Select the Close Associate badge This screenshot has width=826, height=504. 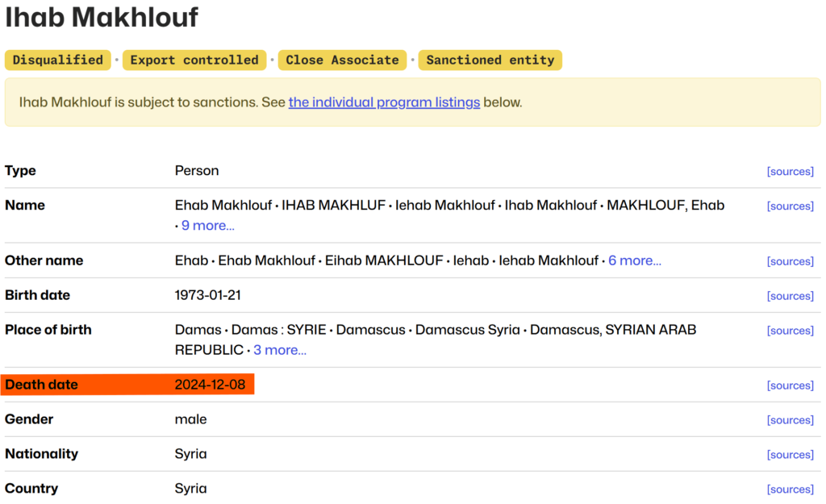point(342,60)
